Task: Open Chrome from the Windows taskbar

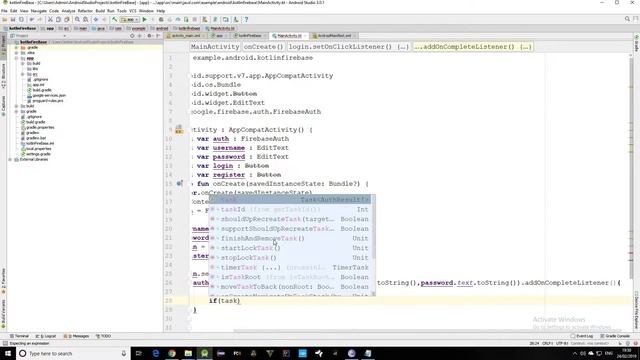Action: click(x=172, y=353)
